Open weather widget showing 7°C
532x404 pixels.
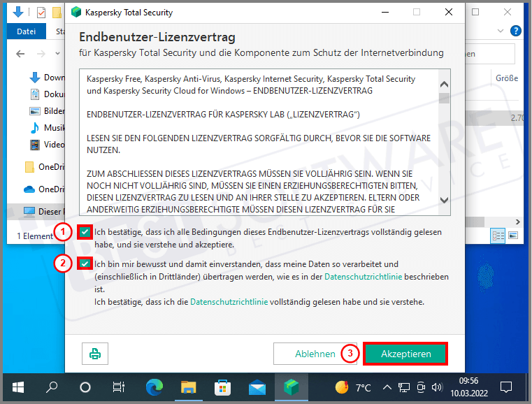[353, 387]
